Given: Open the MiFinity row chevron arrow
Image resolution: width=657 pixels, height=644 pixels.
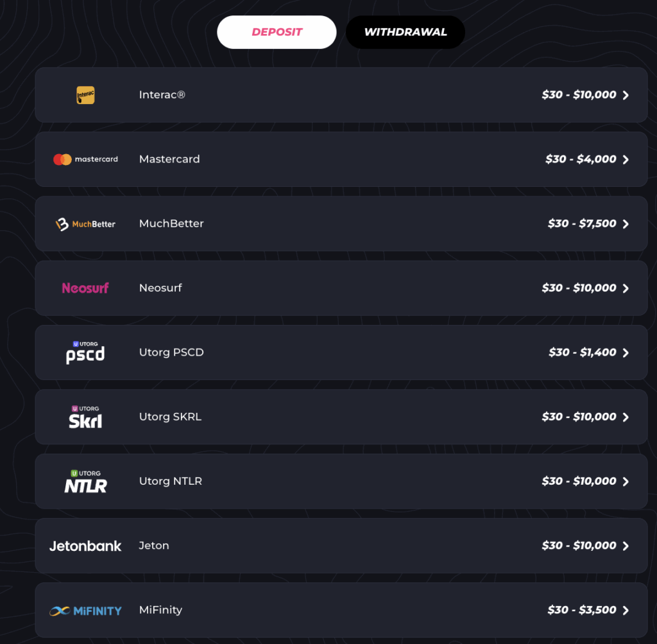Looking at the screenshot, I should click(x=626, y=611).
